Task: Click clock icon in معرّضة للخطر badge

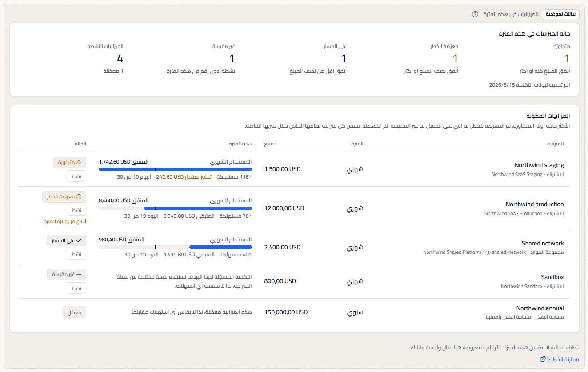Action: [x=79, y=197]
